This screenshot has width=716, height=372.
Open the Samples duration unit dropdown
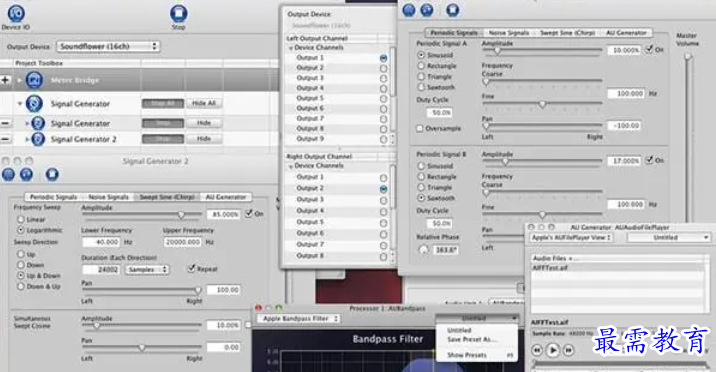147,270
